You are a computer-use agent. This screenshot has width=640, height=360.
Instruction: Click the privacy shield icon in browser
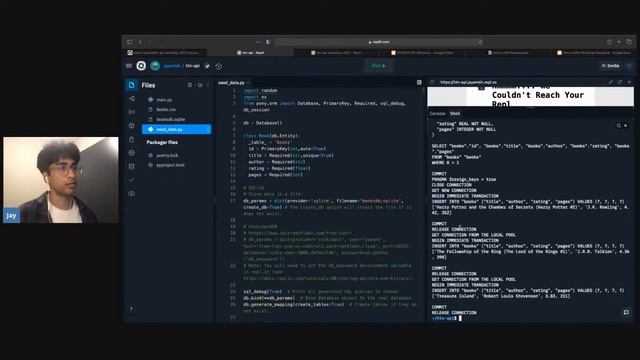[268, 42]
